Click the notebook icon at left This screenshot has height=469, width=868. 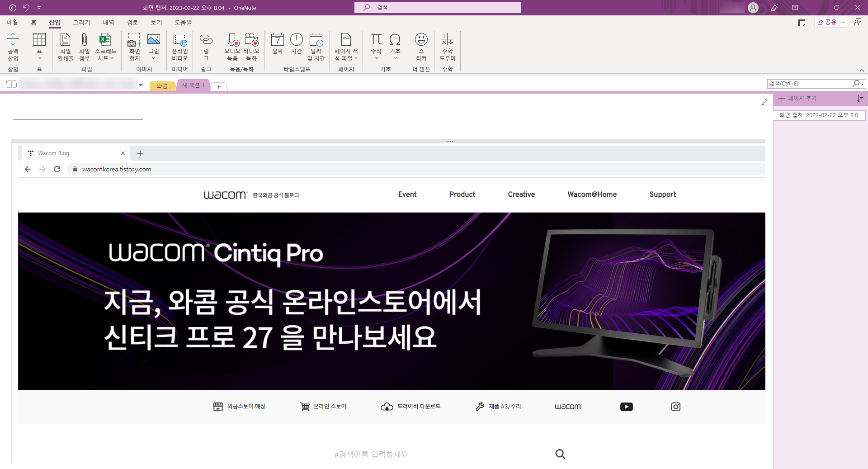(x=12, y=84)
